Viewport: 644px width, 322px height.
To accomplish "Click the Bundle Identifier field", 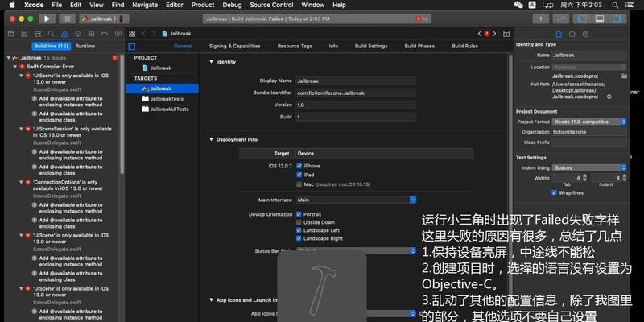I will (x=356, y=93).
